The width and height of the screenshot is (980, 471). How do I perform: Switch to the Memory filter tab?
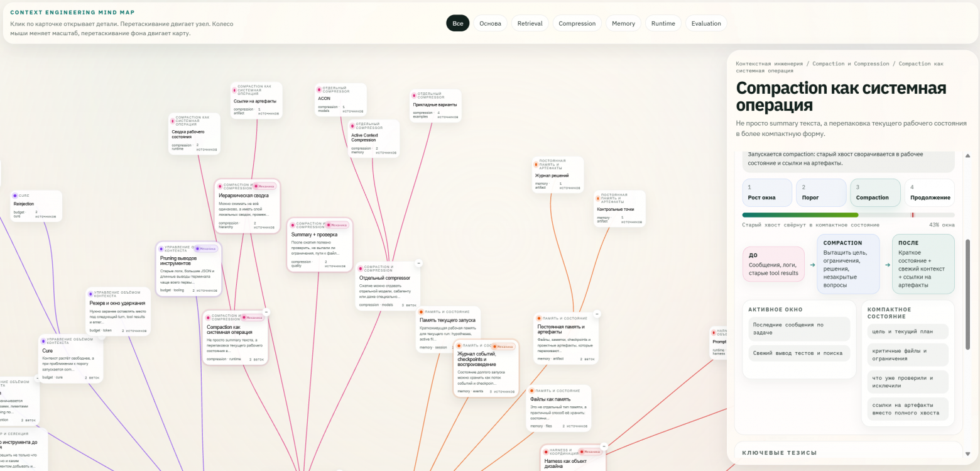tap(623, 23)
